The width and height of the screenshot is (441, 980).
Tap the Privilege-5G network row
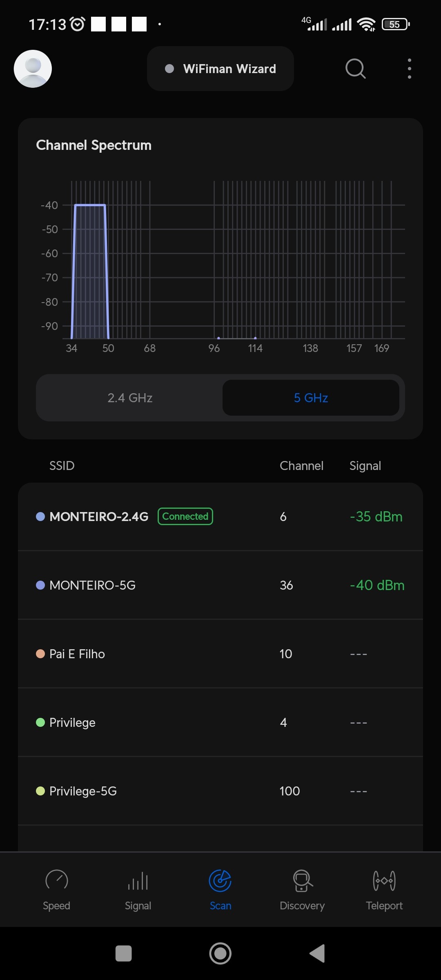coord(220,791)
